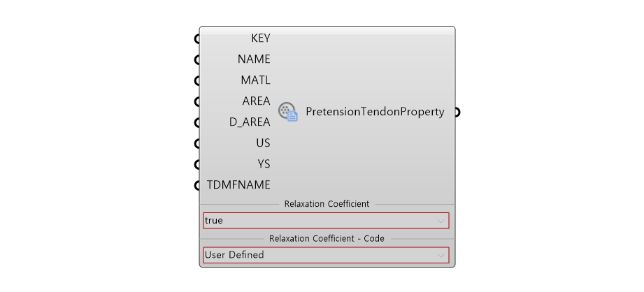Open the Relaxation Coefficient 'true' dropdown
The image size is (644, 292).
(326, 221)
